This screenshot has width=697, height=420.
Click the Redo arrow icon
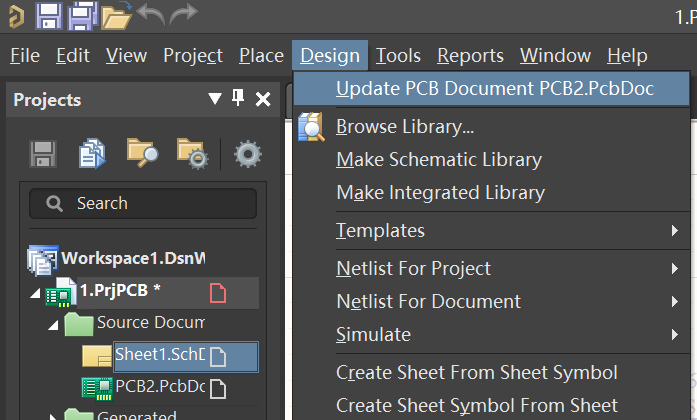coord(183,14)
